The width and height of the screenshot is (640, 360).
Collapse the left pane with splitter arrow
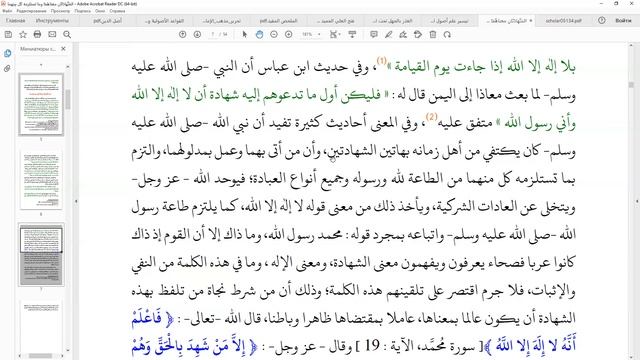click(x=76, y=201)
